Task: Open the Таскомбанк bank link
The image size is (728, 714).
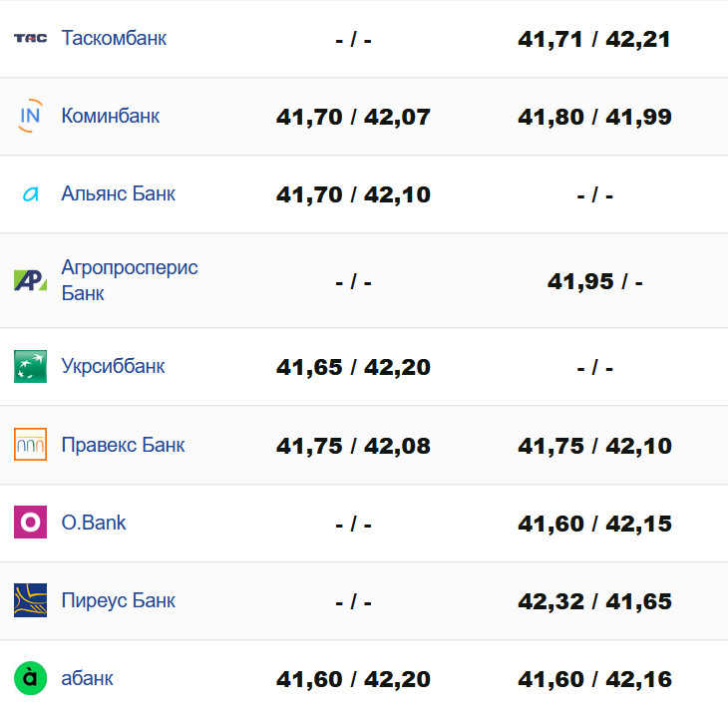Action: 114,38
